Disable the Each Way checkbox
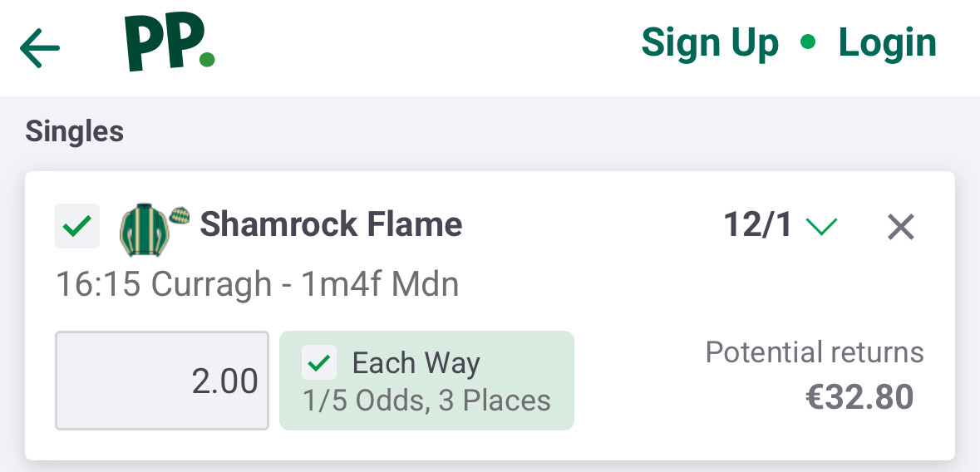Screen dimensions: 980x472 coord(320,363)
